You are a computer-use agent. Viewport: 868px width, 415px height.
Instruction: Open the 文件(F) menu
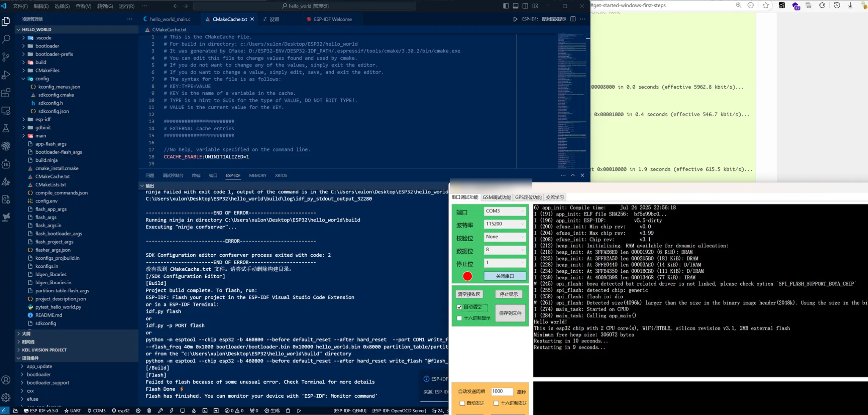20,6
